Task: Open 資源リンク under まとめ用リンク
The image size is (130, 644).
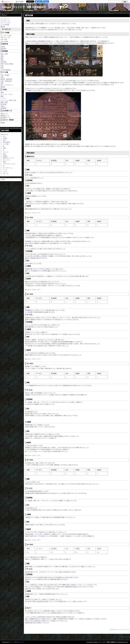Action: click(4, 114)
